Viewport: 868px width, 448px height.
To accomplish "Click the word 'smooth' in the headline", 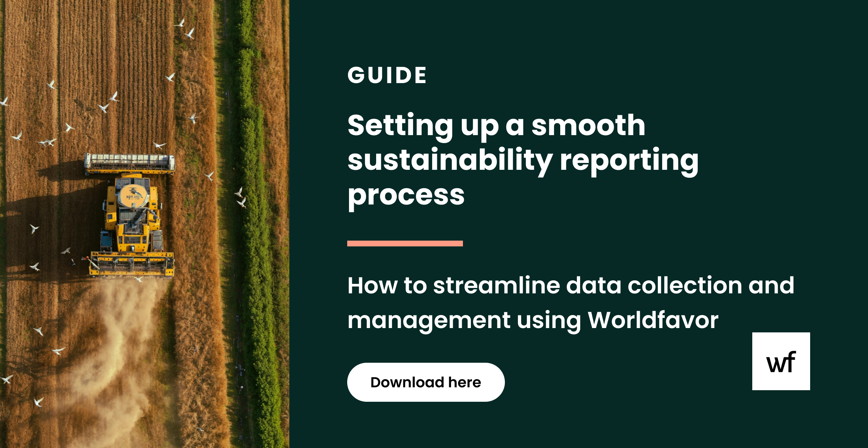I will coord(588,125).
